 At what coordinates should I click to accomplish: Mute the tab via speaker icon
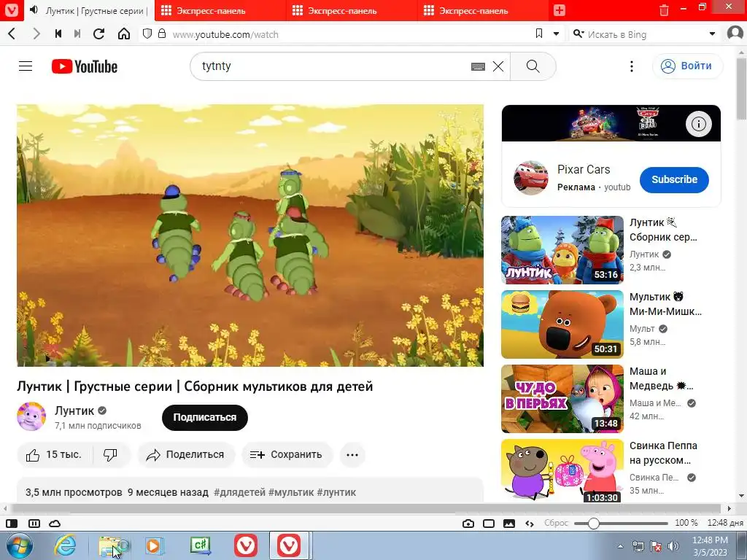34,10
